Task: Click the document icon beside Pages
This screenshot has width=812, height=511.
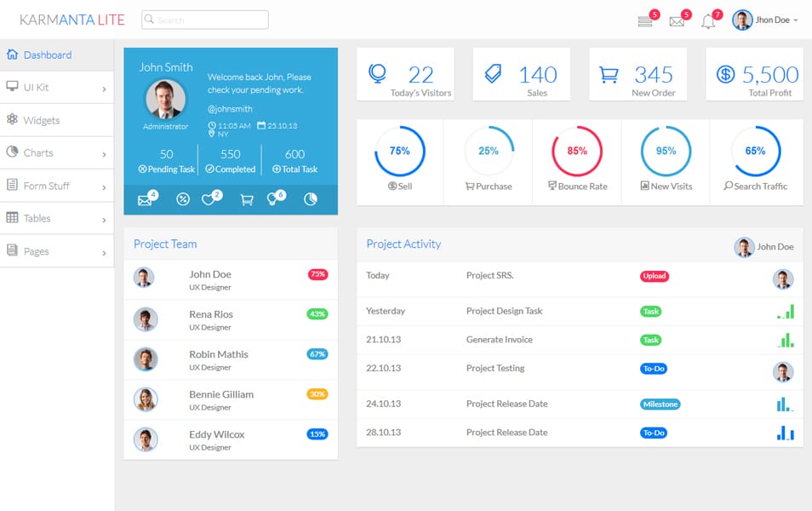Action: pos(12,250)
